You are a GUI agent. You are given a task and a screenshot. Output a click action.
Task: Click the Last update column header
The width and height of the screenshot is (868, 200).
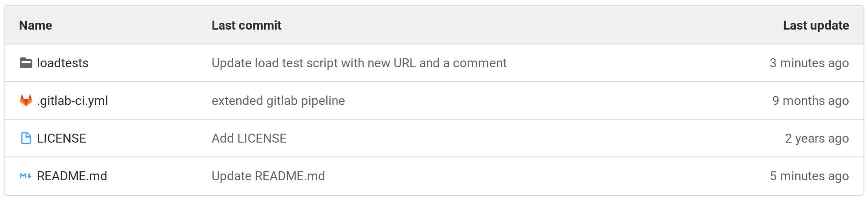(x=815, y=26)
